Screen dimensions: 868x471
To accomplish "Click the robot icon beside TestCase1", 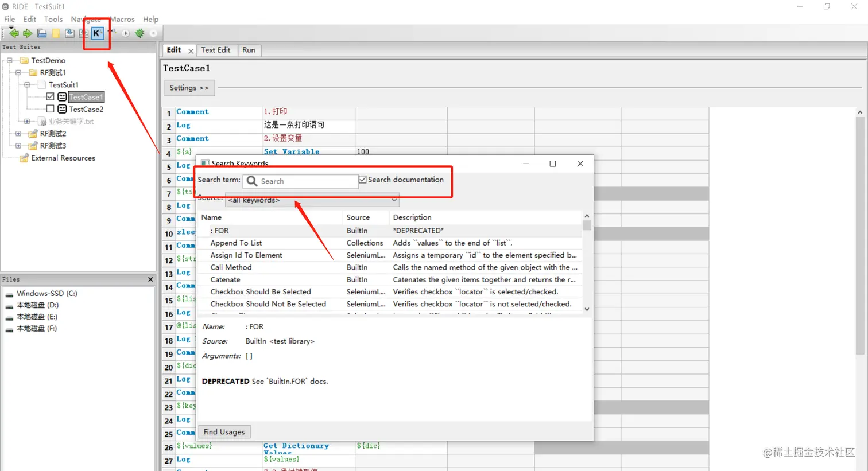I will coord(62,97).
